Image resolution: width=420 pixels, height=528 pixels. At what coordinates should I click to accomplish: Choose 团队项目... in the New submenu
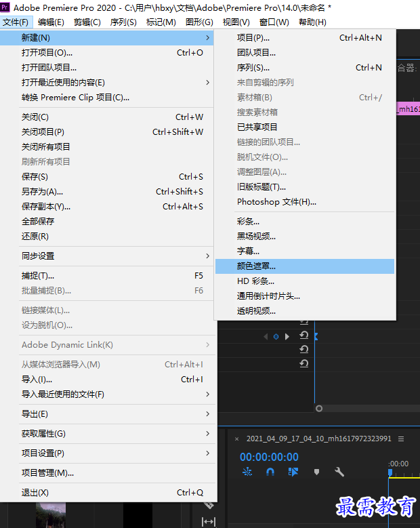click(x=305, y=53)
